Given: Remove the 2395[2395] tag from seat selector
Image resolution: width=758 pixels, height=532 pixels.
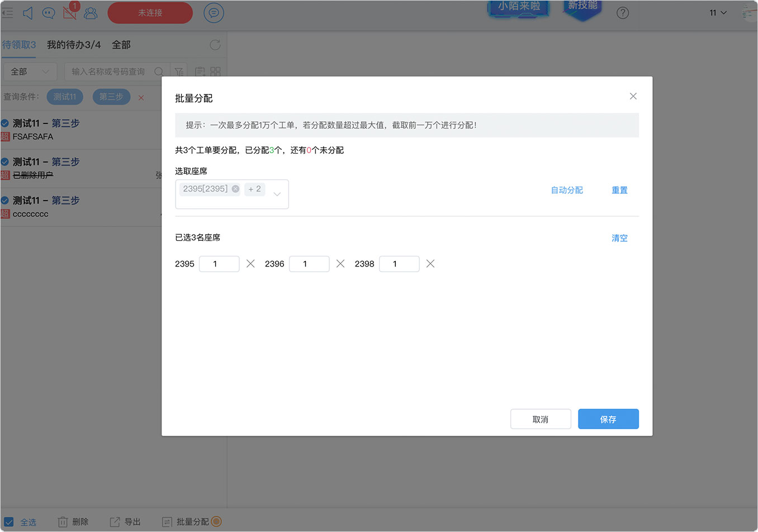Looking at the screenshot, I should 235,189.
